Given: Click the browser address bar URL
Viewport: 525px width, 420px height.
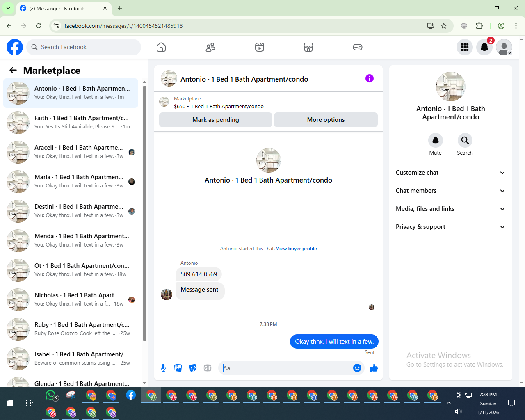Looking at the screenshot, I should 123,26.
